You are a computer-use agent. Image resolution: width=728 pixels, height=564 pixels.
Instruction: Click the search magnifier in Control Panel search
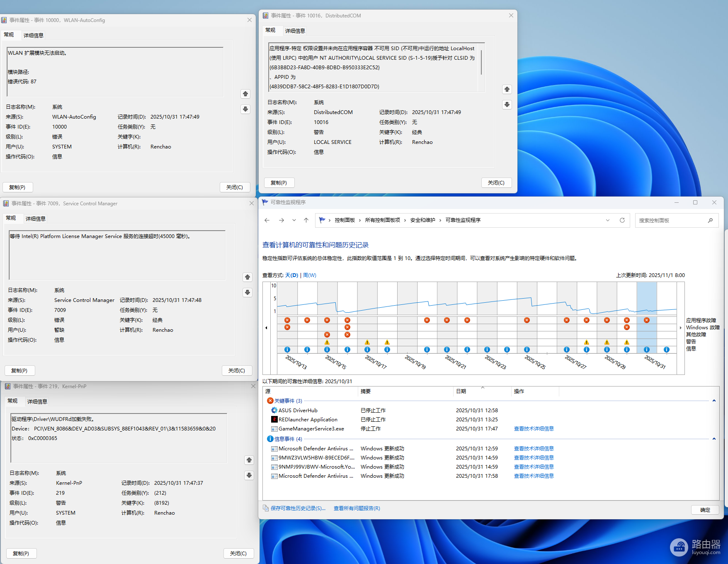tap(710, 220)
